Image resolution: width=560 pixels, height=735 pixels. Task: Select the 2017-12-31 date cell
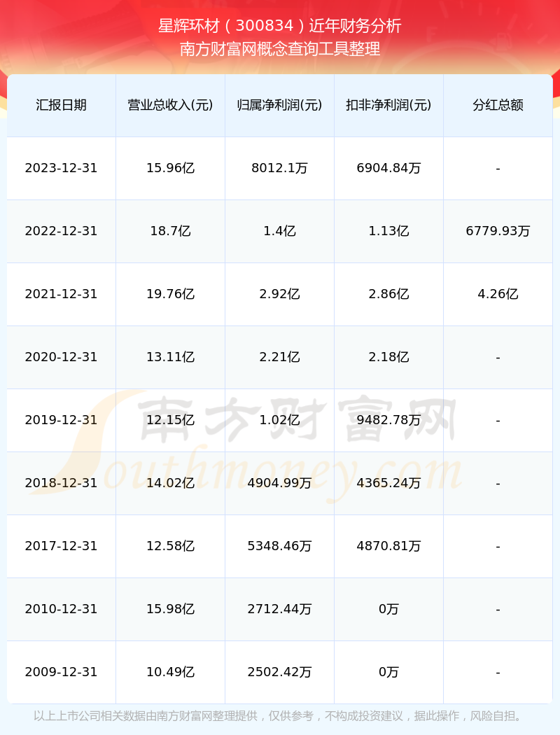click(62, 546)
